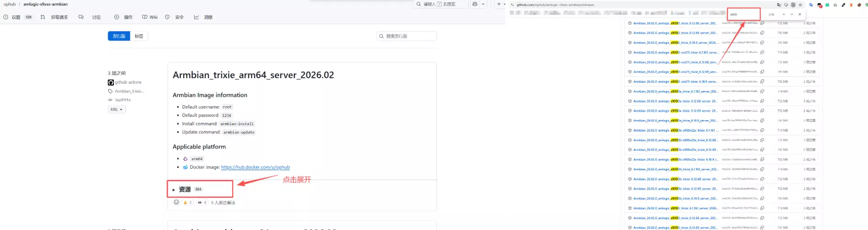
Task: Copy sha256 for s905l3a_trixie_6.18.9 asset
Action: (762, 121)
